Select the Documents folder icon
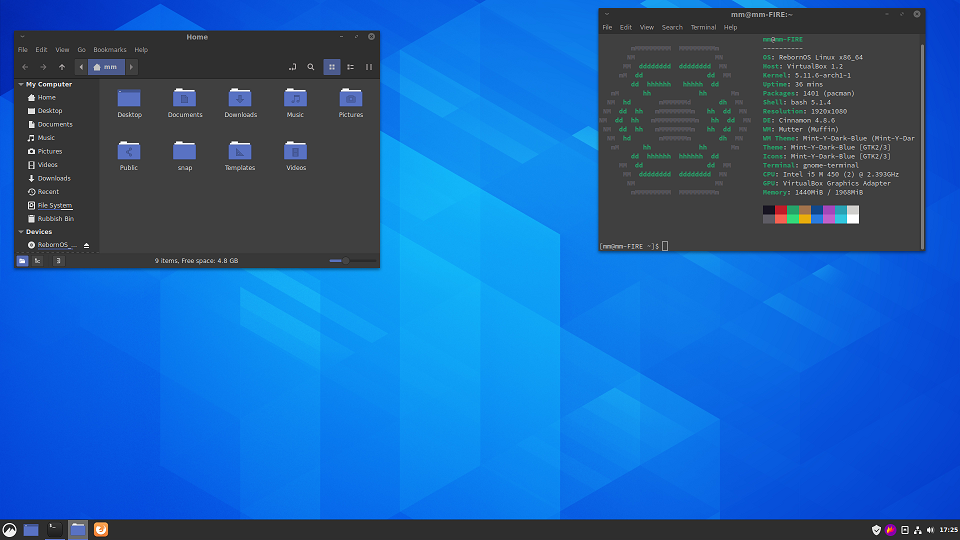Image resolution: width=960 pixels, height=540 pixels. 184,99
